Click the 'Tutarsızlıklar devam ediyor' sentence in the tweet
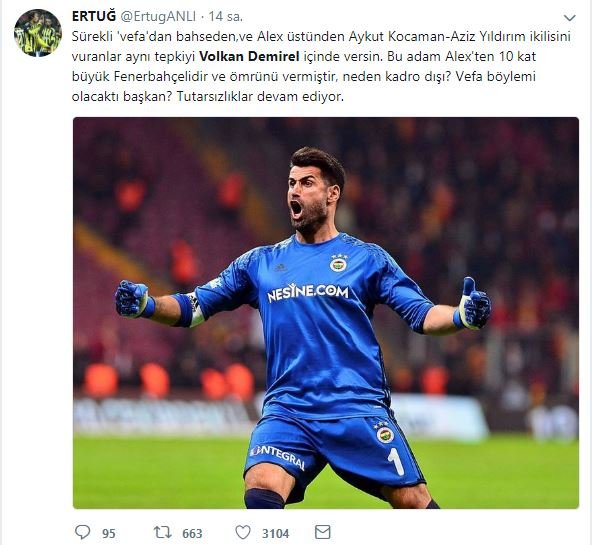Viewport: 592px width, 545px height. 260,96
